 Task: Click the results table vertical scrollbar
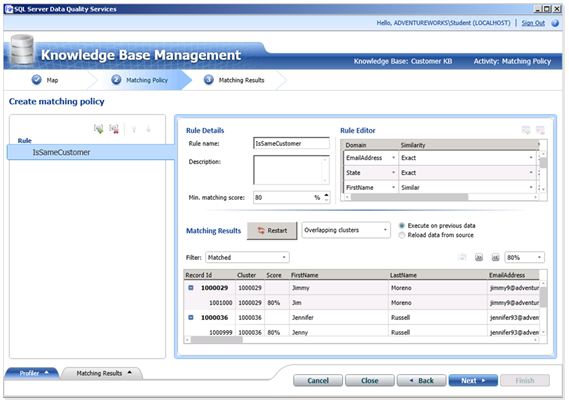tap(543, 297)
